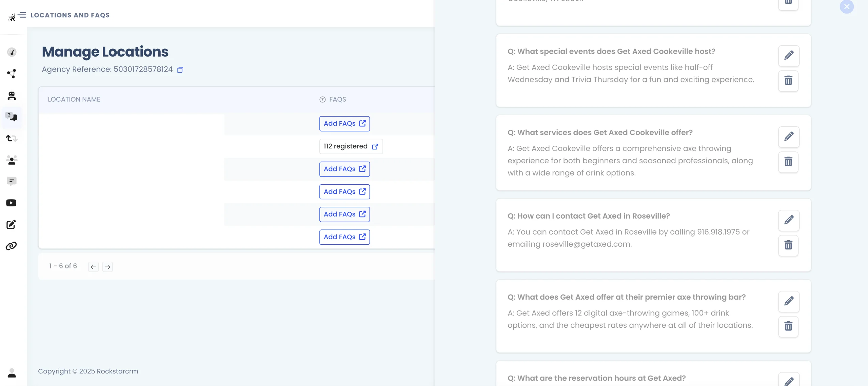Edit the special events FAQ with the pencil
Screen dimensions: 868x386
click(789, 56)
